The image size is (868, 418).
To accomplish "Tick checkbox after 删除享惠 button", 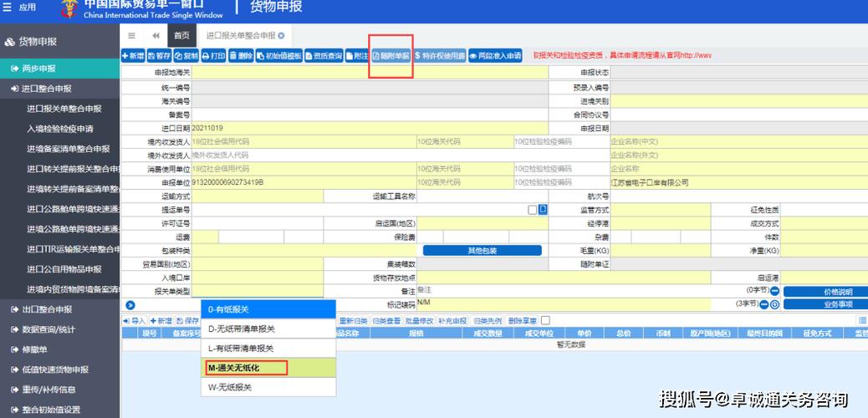I will point(545,320).
